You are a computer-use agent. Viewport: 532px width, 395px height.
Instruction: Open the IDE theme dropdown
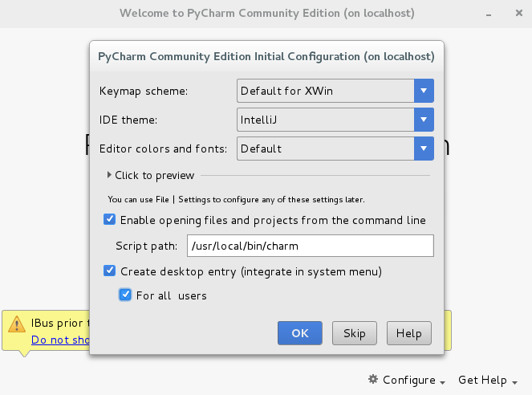[x=335, y=120]
